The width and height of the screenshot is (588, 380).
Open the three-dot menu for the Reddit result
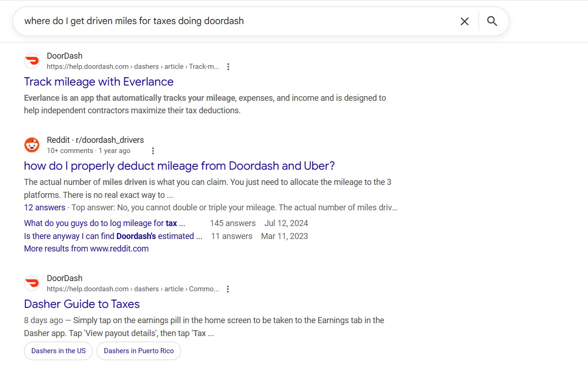(153, 151)
